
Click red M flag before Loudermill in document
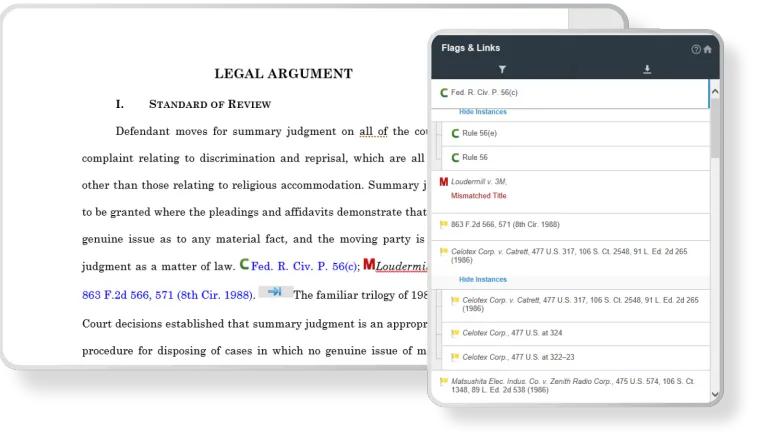(369, 266)
